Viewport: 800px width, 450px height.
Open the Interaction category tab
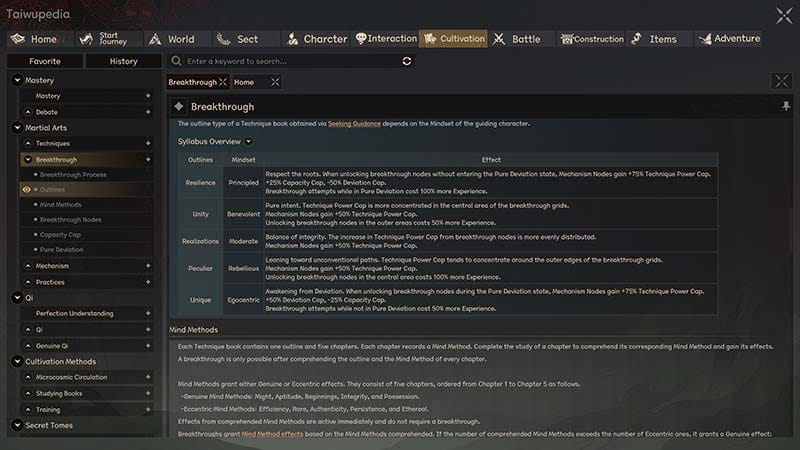point(385,39)
